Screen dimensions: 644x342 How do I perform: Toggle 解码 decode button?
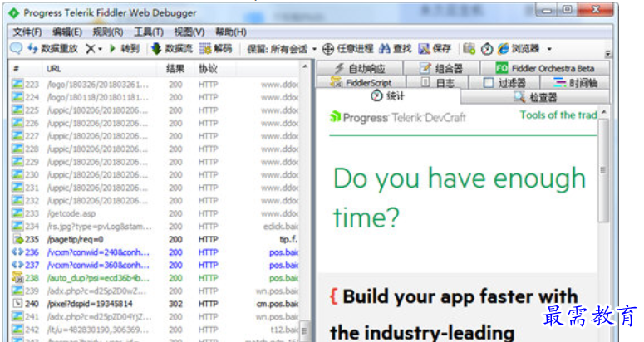(x=216, y=49)
